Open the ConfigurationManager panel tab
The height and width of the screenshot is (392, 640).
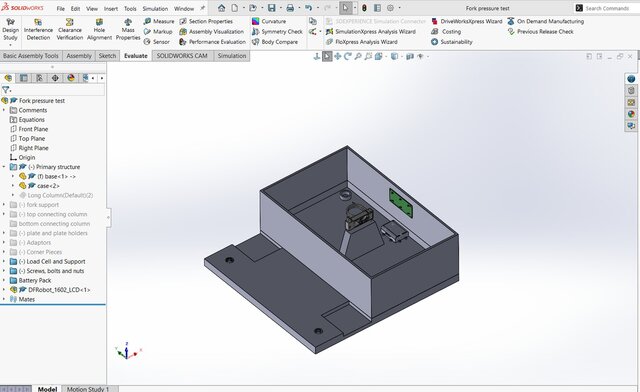pos(39,78)
